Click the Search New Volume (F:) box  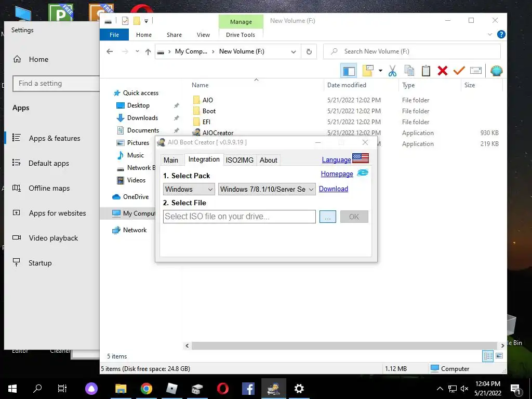point(412,51)
